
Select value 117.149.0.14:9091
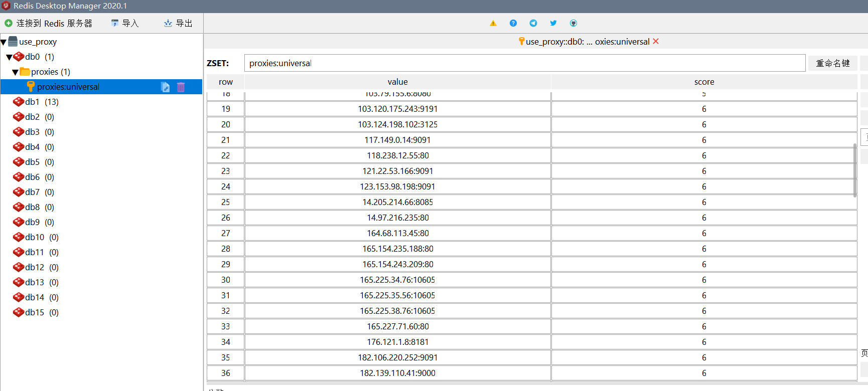click(x=398, y=140)
